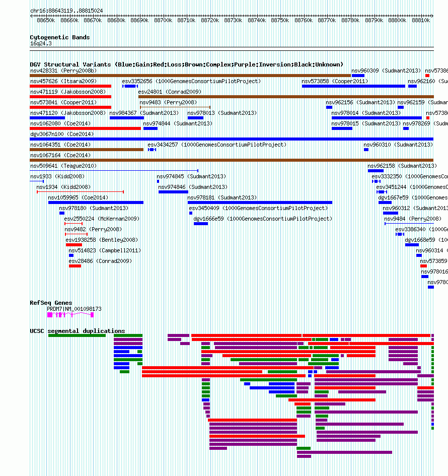The image size is (448, 476).
Task: Select the DGV Structural Variants track title
Action: click(187, 64)
